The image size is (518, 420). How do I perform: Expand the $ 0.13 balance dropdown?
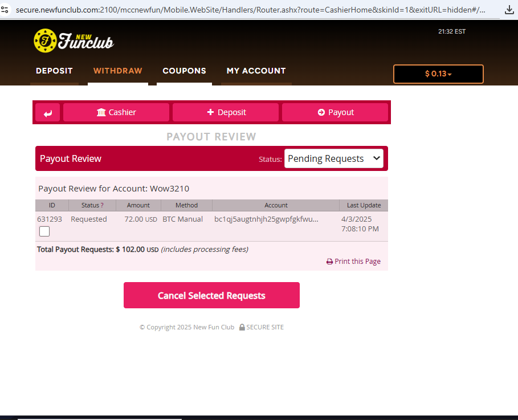(438, 74)
